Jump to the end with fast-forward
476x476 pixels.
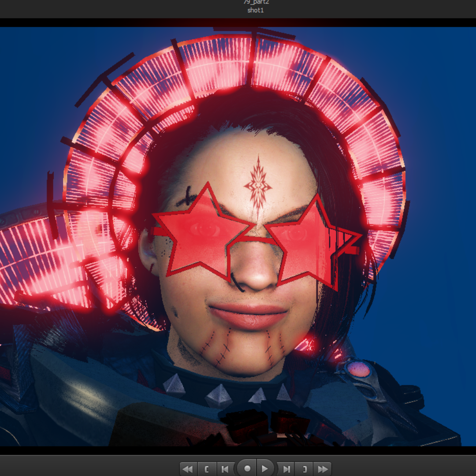point(322,469)
